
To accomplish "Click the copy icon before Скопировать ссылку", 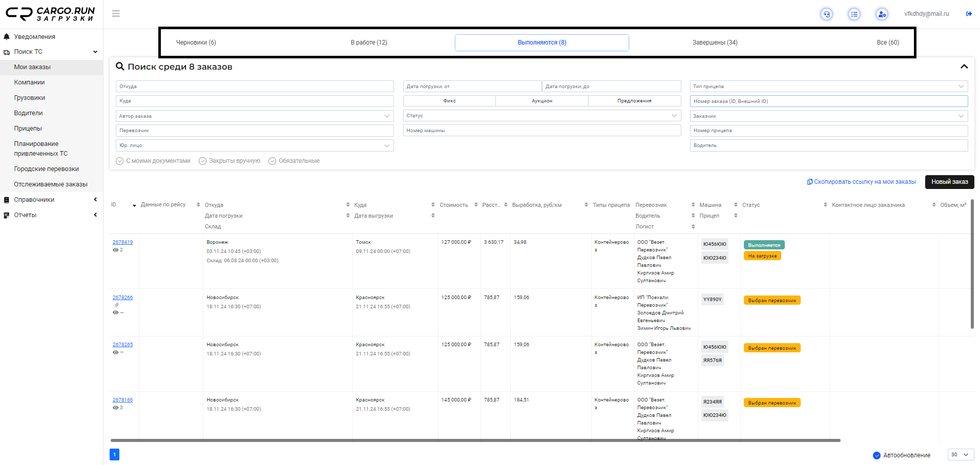I will coord(810,182).
